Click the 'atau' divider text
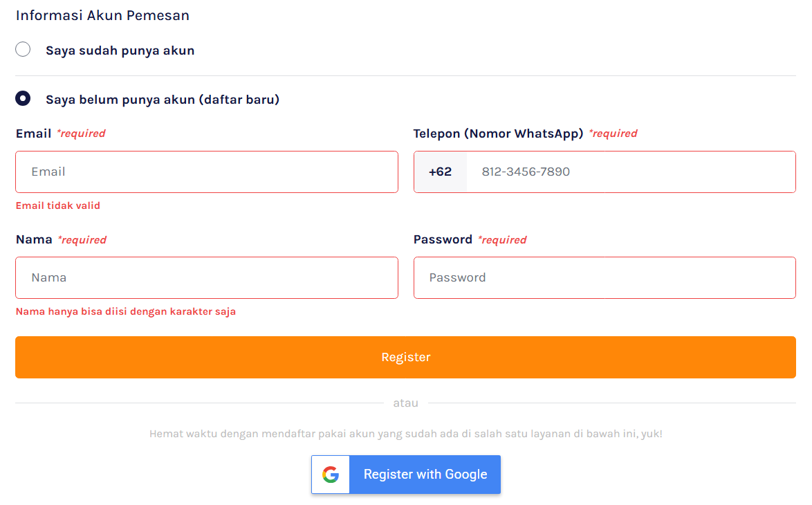 (405, 403)
